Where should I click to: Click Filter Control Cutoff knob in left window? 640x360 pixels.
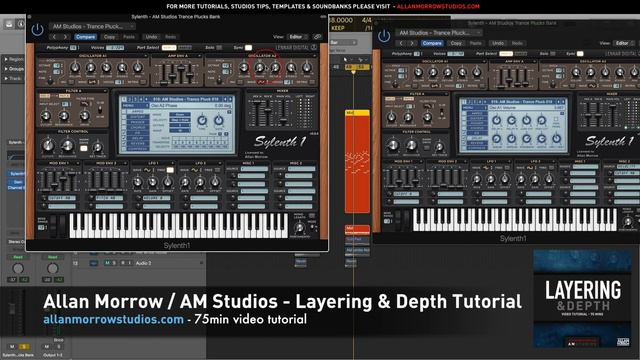click(x=48, y=145)
